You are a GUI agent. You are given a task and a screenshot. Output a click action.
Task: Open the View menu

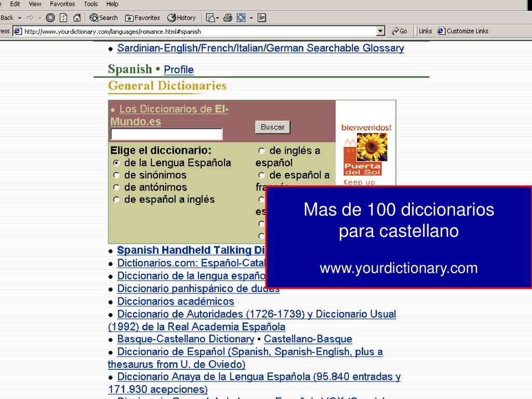click(x=35, y=4)
